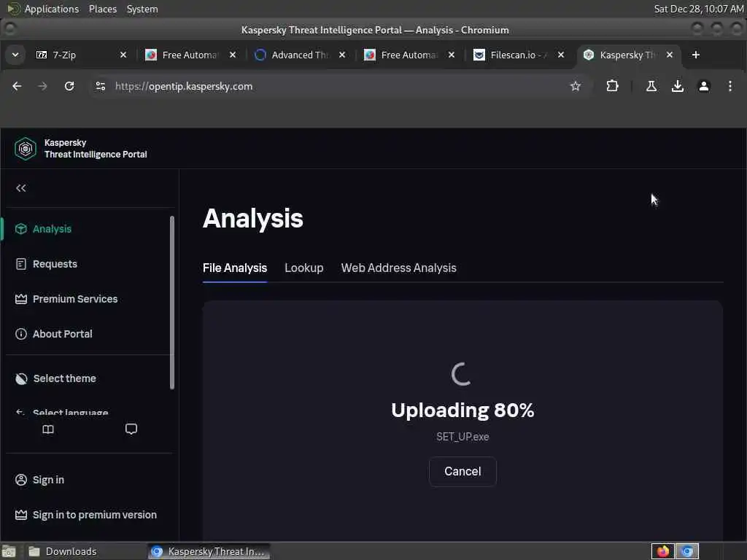Click the Uploading 80% progress text
The image size is (747, 560).
(462, 410)
